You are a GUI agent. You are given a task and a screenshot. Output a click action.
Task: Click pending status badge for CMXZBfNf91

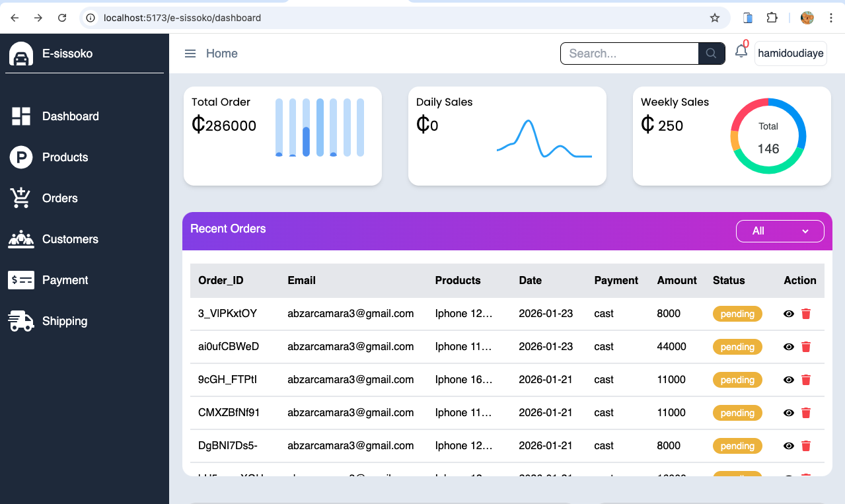[x=737, y=413]
